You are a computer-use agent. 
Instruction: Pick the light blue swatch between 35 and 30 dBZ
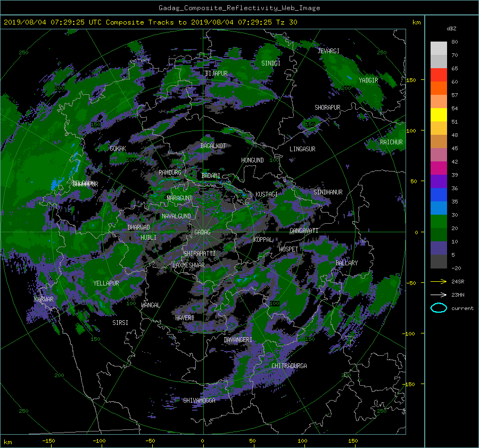click(439, 208)
